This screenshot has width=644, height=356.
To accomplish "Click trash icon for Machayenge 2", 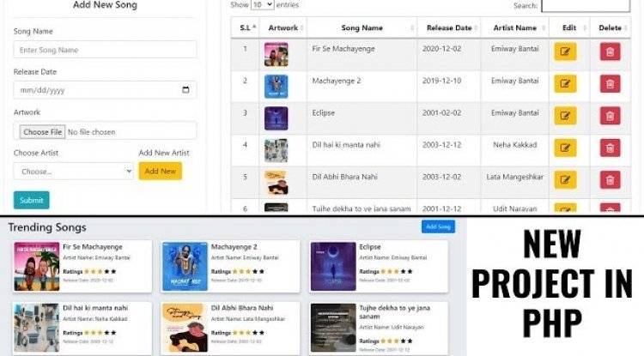I will tap(610, 84).
